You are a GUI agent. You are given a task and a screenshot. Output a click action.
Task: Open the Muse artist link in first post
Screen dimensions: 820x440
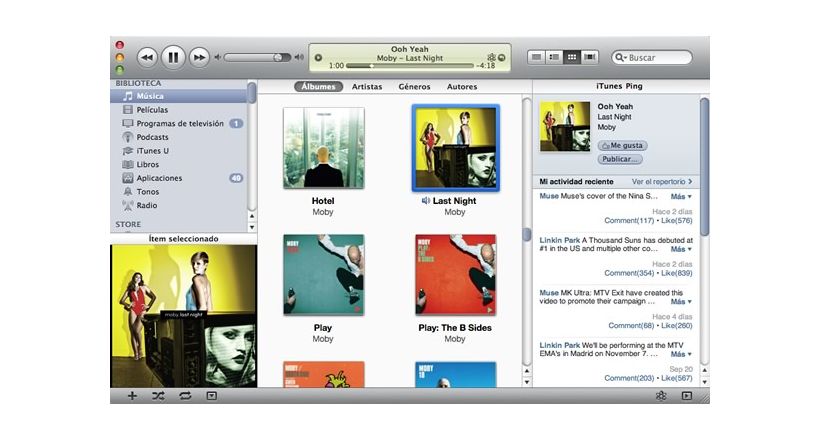[549, 196]
